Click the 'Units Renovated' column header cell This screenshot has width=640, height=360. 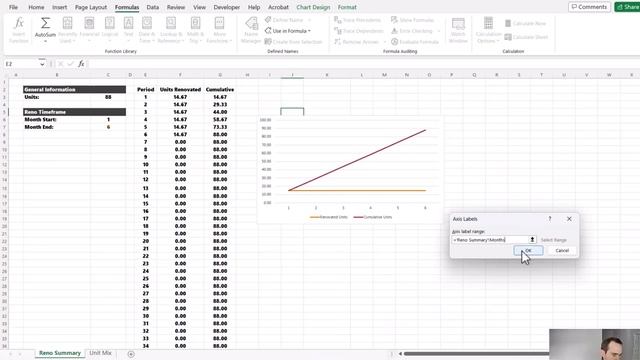tap(180, 89)
